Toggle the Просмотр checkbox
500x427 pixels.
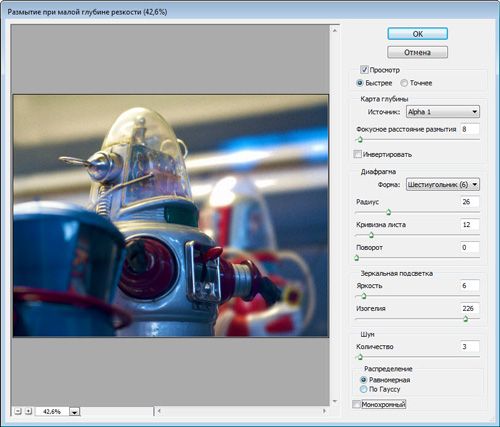tap(364, 70)
